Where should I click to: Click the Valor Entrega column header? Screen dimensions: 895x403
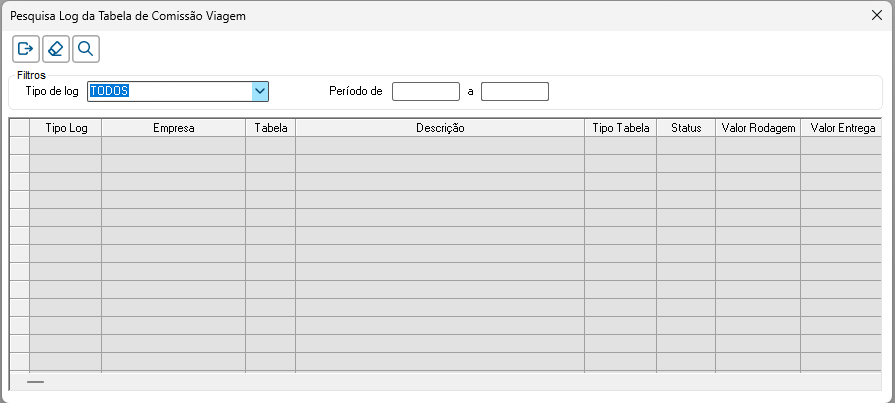(842, 128)
